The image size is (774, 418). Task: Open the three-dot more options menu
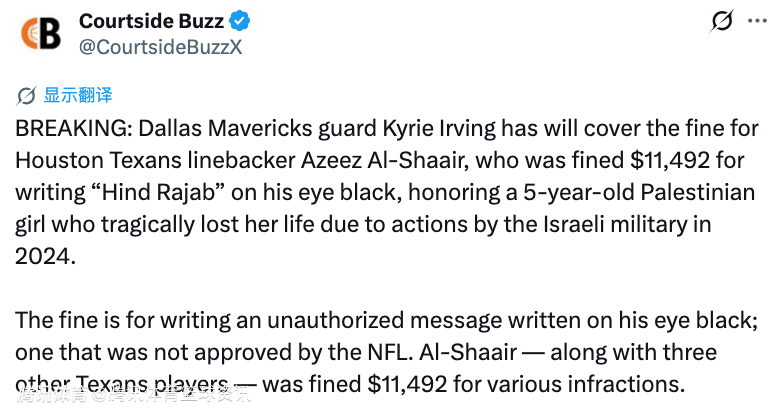tap(757, 21)
